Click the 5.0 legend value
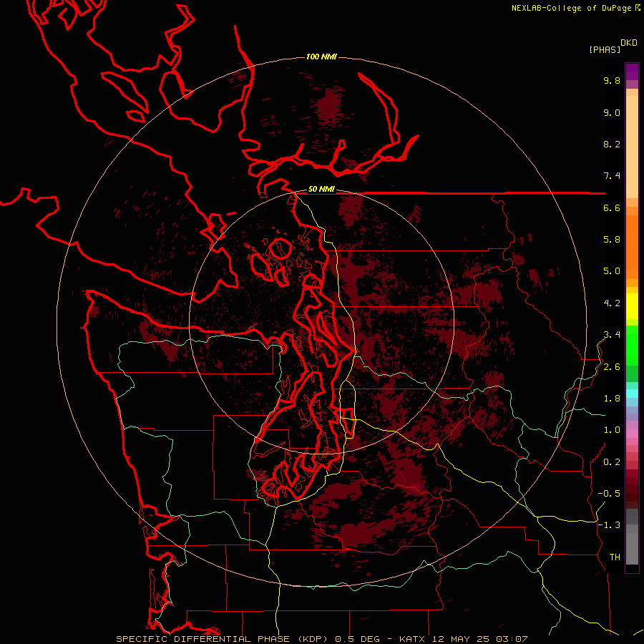Viewport: 644px width, 644px height. [x=612, y=271]
